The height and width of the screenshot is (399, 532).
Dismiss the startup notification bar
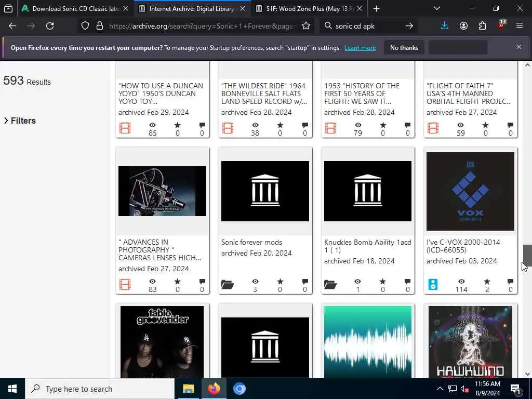click(519, 47)
